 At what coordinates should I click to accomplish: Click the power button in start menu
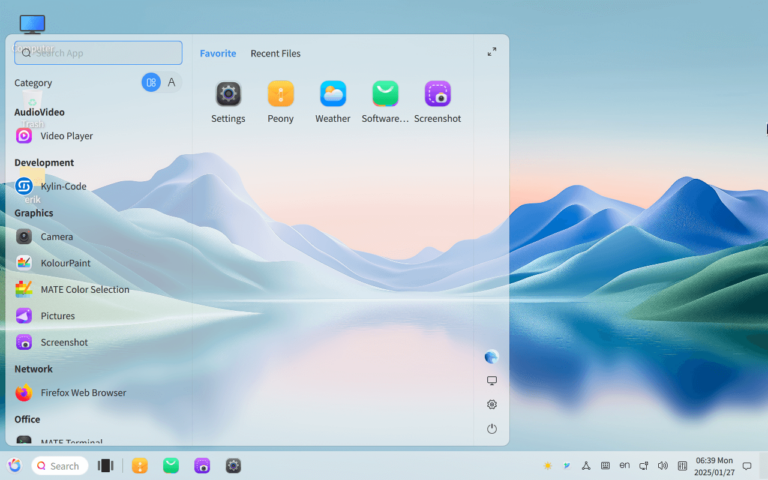(x=492, y=429)
